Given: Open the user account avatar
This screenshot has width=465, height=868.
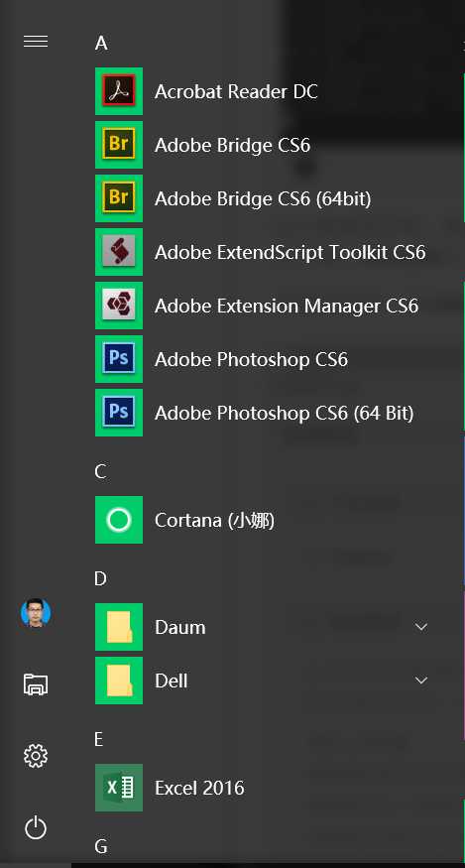Looking at the screenshot, I should click(36, 613).
